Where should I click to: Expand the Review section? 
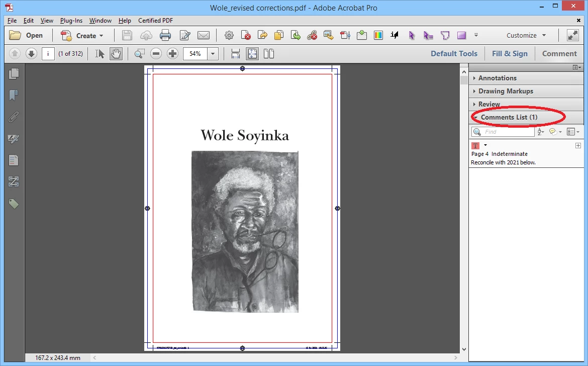pos(526,104)
